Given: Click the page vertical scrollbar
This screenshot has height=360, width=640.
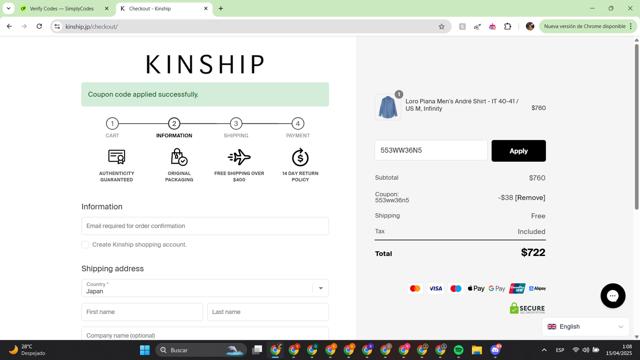Looking at the screenshot, I should tap(636, 127).
